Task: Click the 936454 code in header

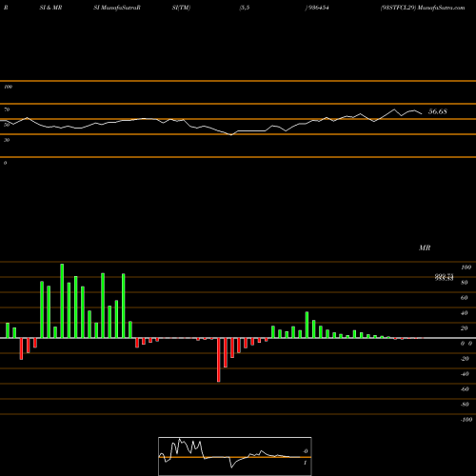Action: click(x=319, y=8)
